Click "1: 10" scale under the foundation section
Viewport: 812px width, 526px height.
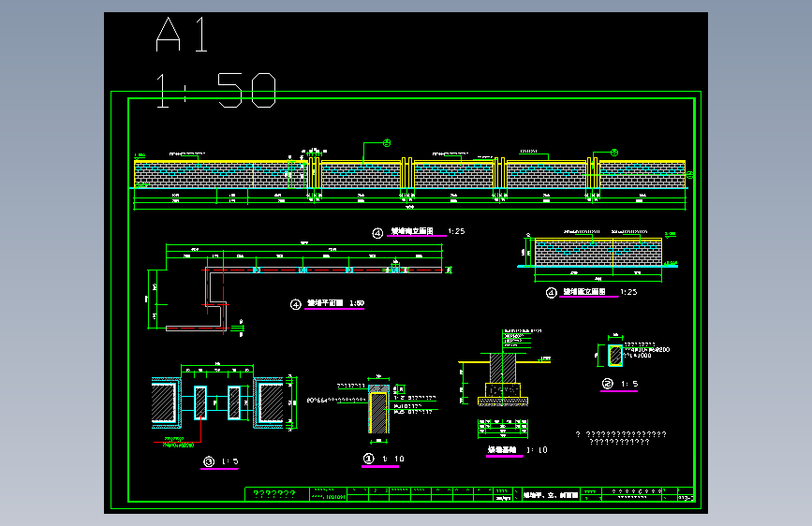[x=537, y=450]
